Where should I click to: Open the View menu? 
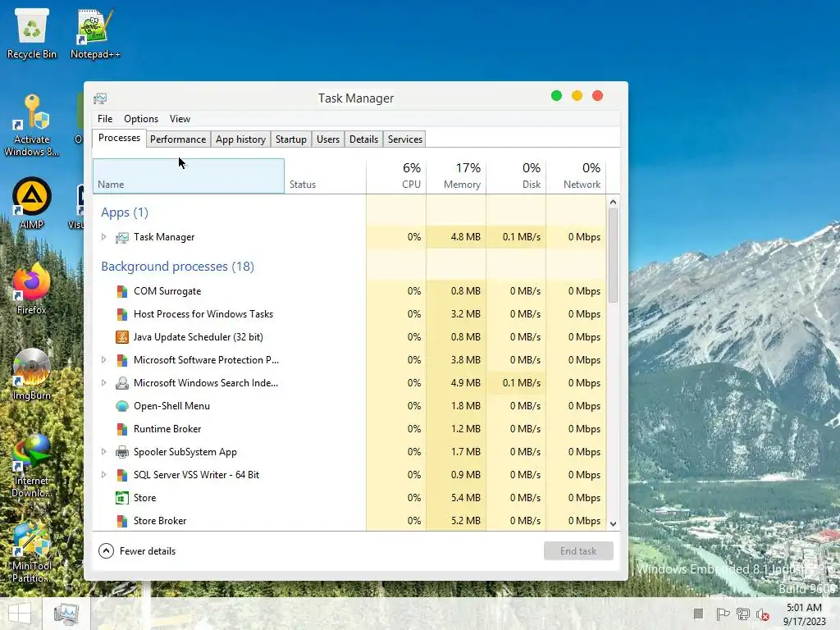point(180,119)
